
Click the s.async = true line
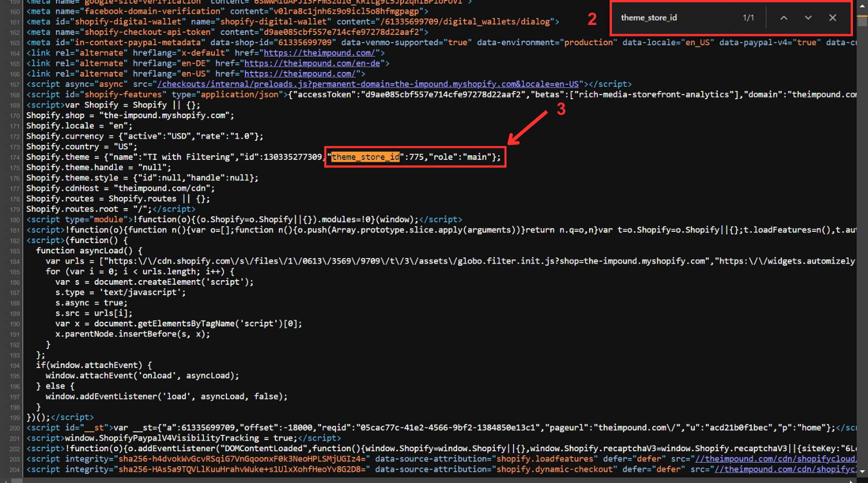pyautogui.click(x=92, y=303)
